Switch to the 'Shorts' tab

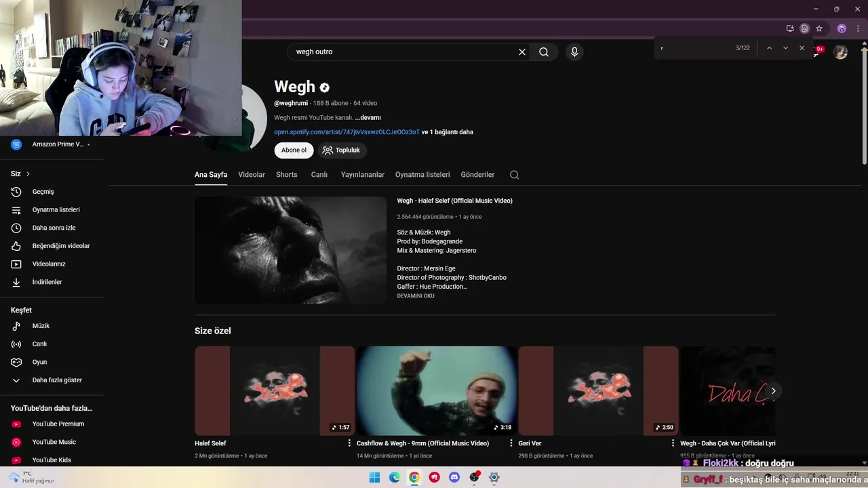[287, 175]
